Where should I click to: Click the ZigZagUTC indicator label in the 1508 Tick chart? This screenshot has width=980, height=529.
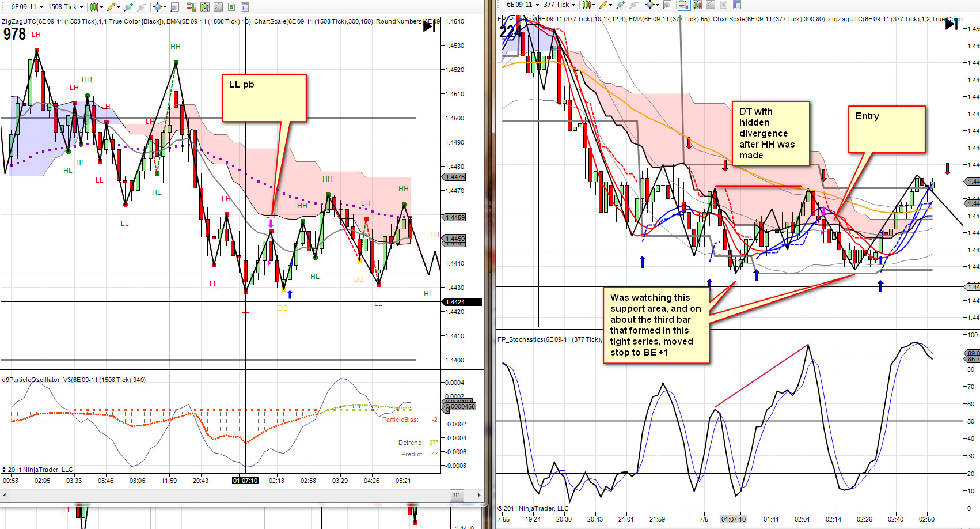coord(82,21)
